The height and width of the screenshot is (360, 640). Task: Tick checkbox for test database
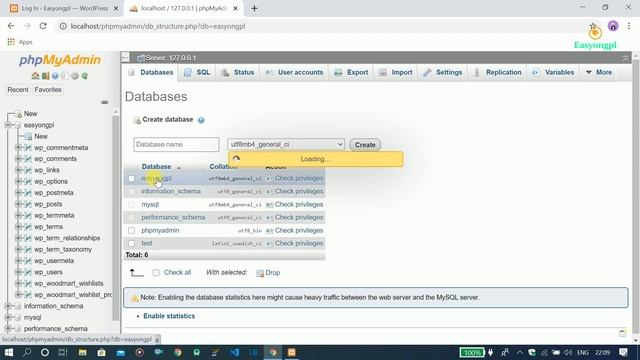(131, 244)
